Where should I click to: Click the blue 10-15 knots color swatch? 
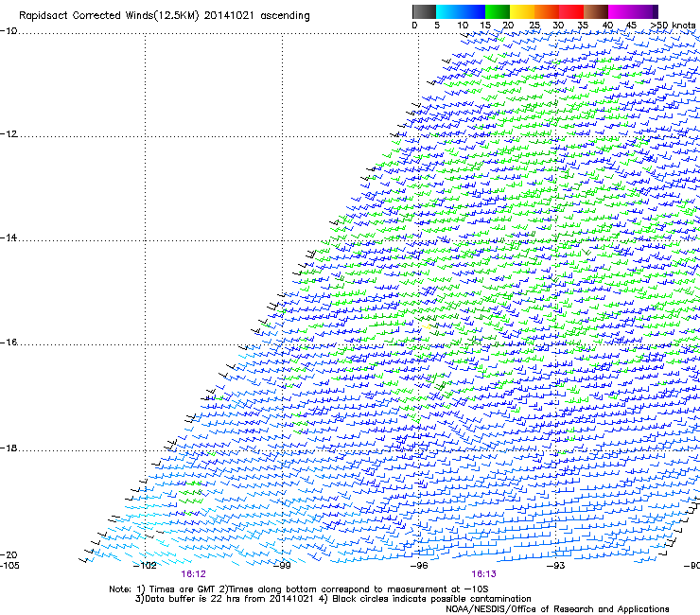pos(473,11)
